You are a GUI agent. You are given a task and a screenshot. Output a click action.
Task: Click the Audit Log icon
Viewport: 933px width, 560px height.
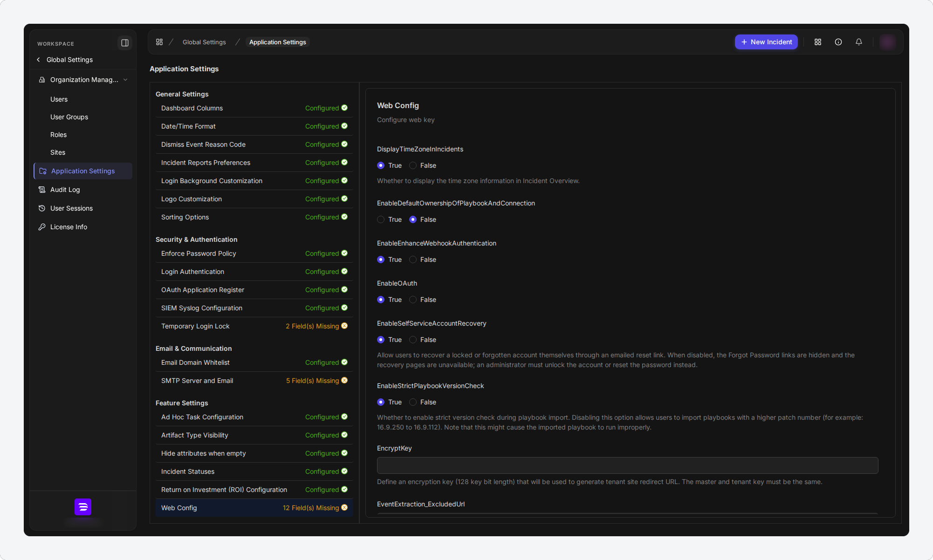pyautogui.click(x=42, y=190)
